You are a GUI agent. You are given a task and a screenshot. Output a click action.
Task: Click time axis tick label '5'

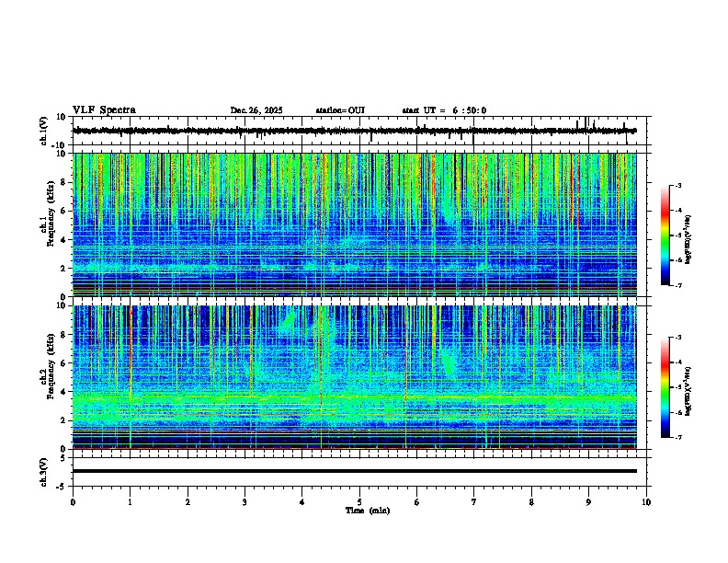coord(359,501)
